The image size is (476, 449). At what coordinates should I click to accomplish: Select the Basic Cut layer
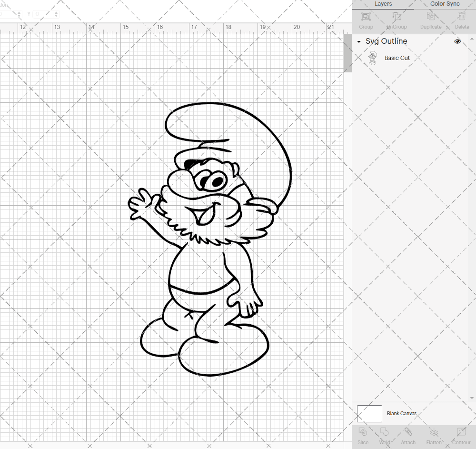coord(397,58)
